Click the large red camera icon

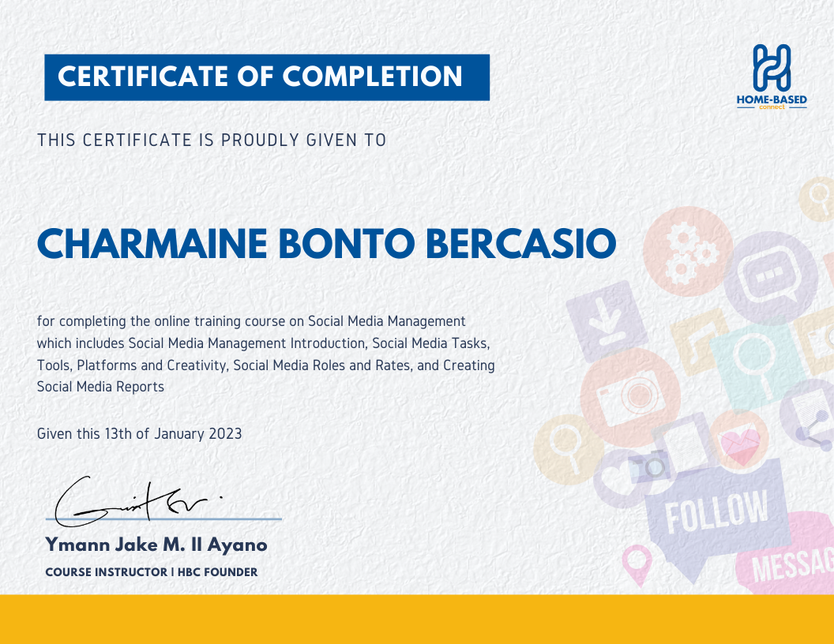click(x=630, y=398)
